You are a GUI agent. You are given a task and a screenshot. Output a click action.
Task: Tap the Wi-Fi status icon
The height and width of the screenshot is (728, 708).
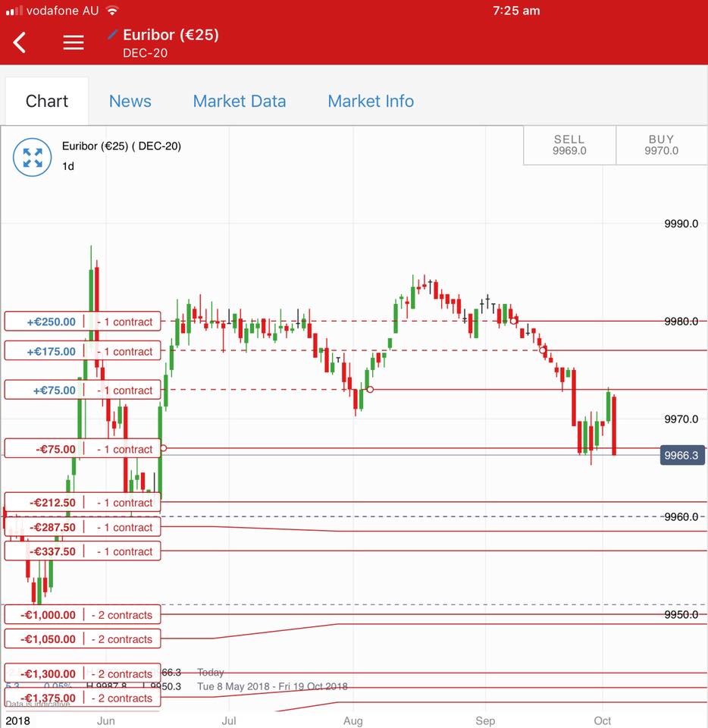click(112, 10)
